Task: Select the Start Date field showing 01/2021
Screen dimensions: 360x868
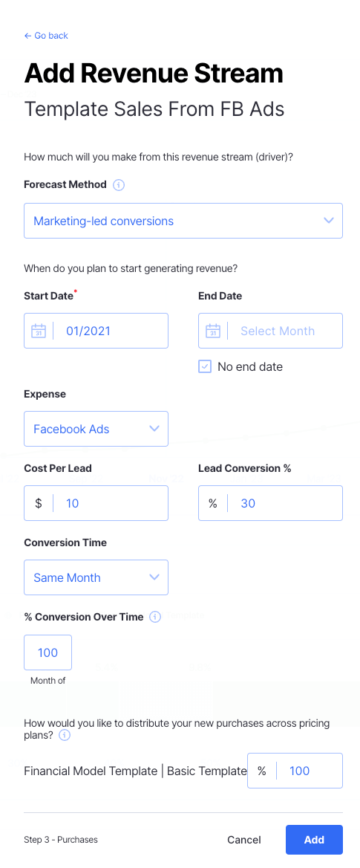Action: (96, 331)
